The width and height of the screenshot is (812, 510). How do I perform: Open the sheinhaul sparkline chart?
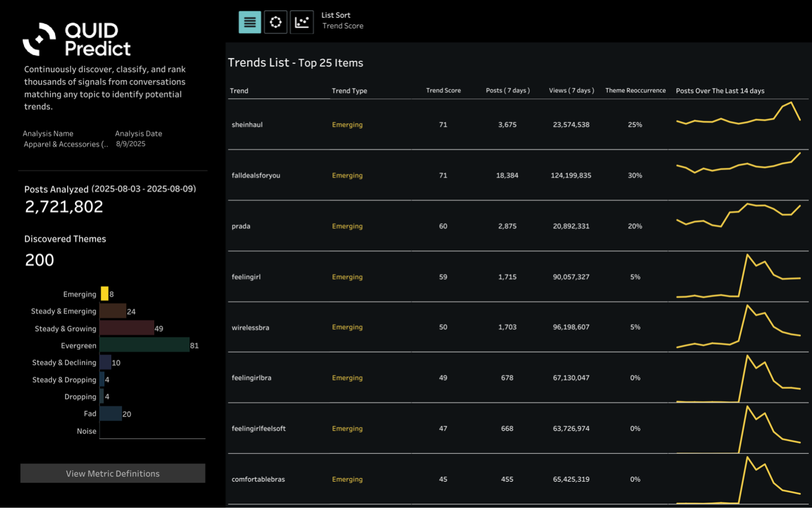738,114
